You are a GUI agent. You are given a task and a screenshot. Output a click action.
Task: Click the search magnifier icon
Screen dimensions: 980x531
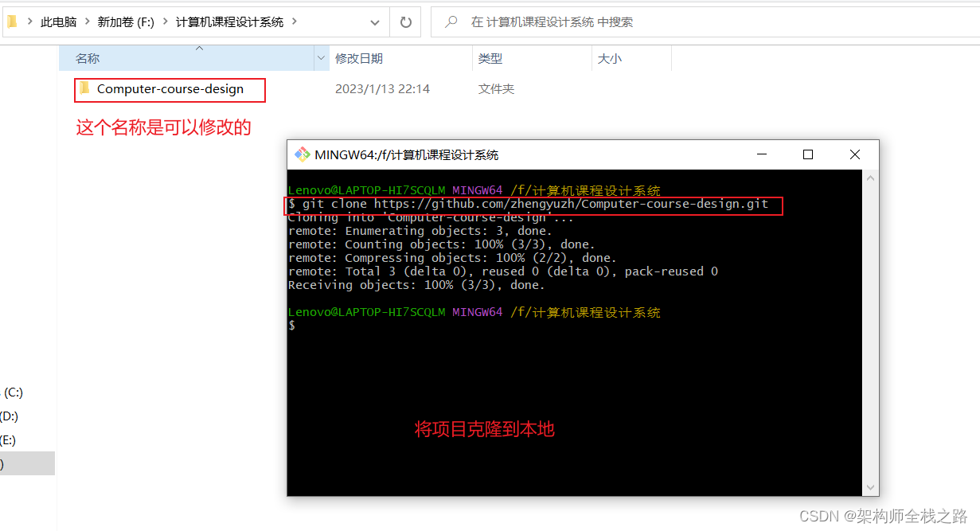451,22
